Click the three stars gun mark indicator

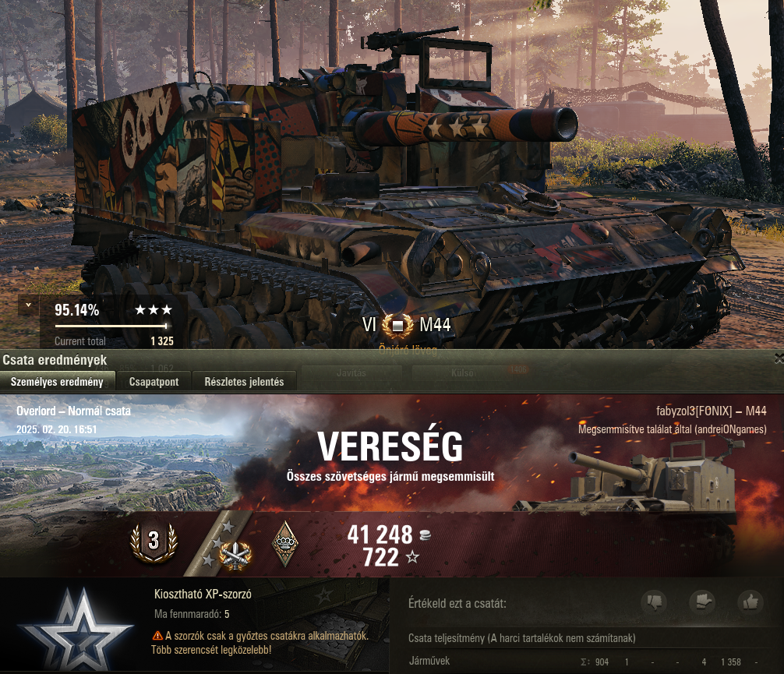(x=154, y=310)
